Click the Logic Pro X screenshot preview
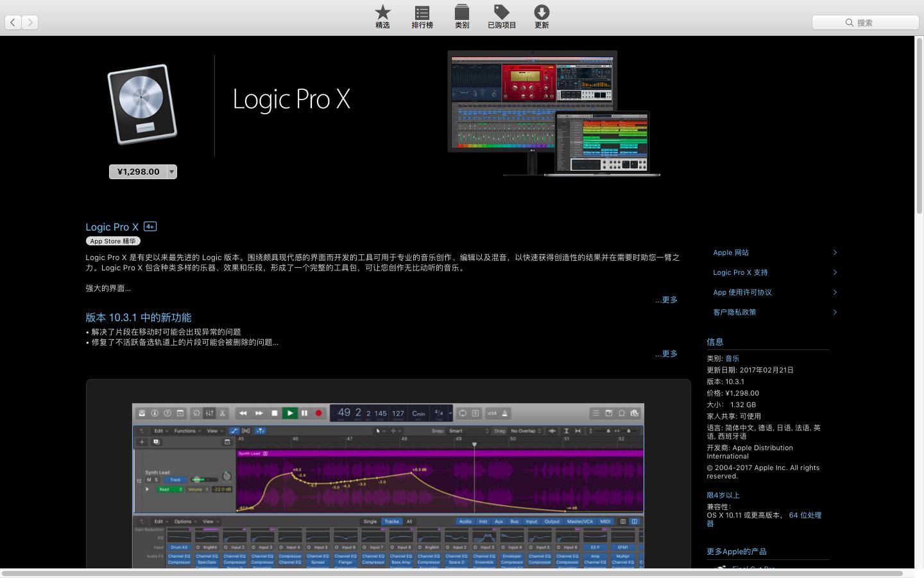Image resolution: width=924 pixels, height=578 pixels. 388,475
